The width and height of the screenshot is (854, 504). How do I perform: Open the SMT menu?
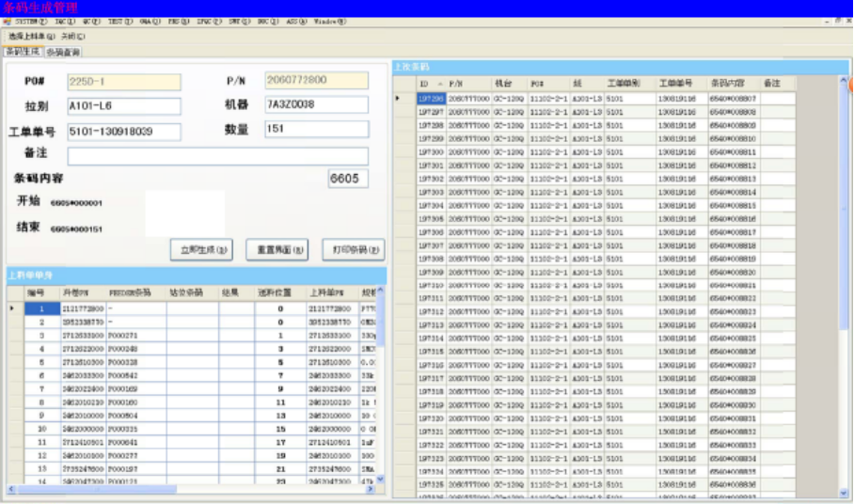239,22
